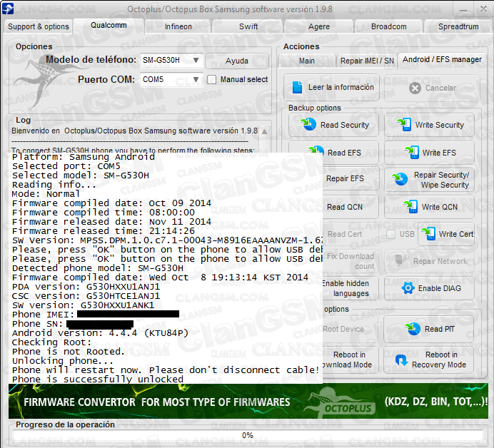Click the Write EFS phone icon
494x448 pixels.
click(412, 153)
